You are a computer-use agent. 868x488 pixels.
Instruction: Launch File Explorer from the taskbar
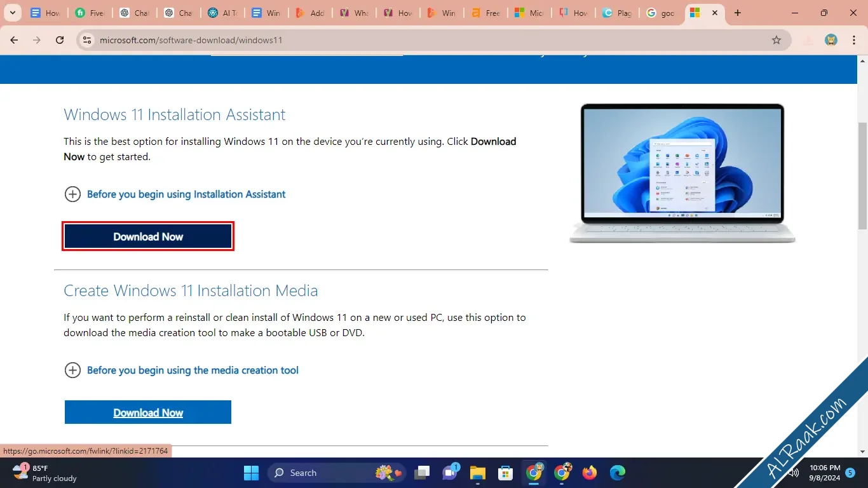pyautogui.click(x=478, y=473)
